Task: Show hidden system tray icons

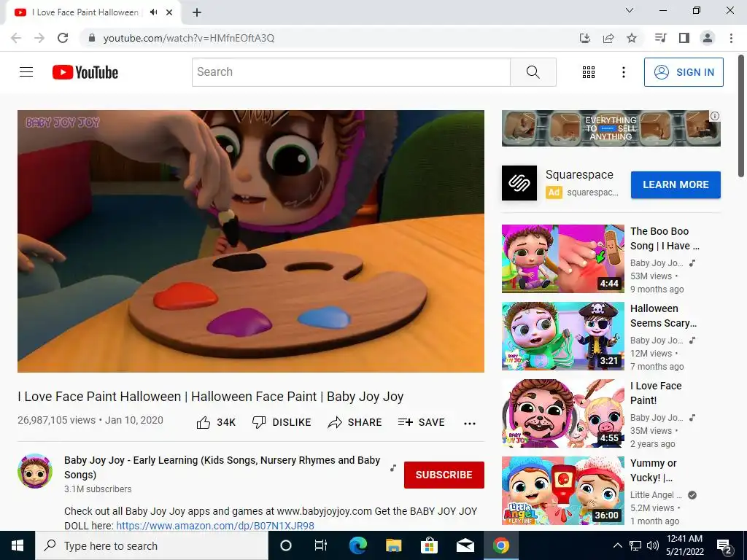Action: point(617,545)
